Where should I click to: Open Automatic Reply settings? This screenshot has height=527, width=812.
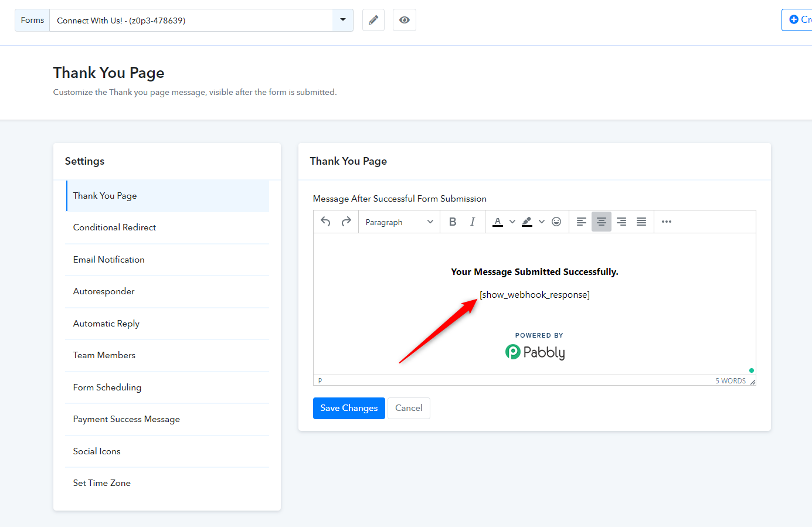[168, 324]
